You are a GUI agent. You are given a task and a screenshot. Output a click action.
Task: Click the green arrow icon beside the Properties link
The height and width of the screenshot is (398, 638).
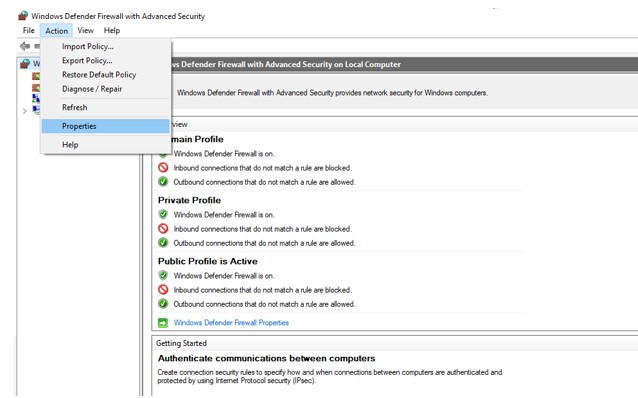163,323
